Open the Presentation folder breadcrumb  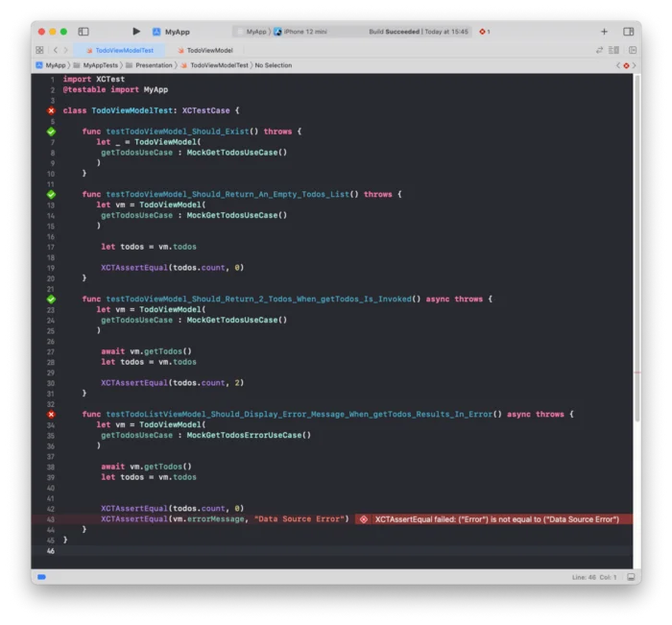149,65
